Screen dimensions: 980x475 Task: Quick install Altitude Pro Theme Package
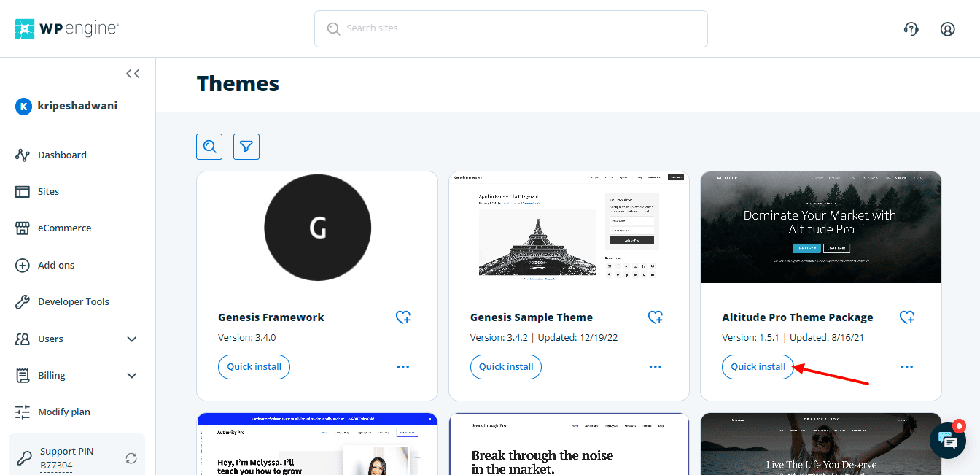click(x=758, y=367)
